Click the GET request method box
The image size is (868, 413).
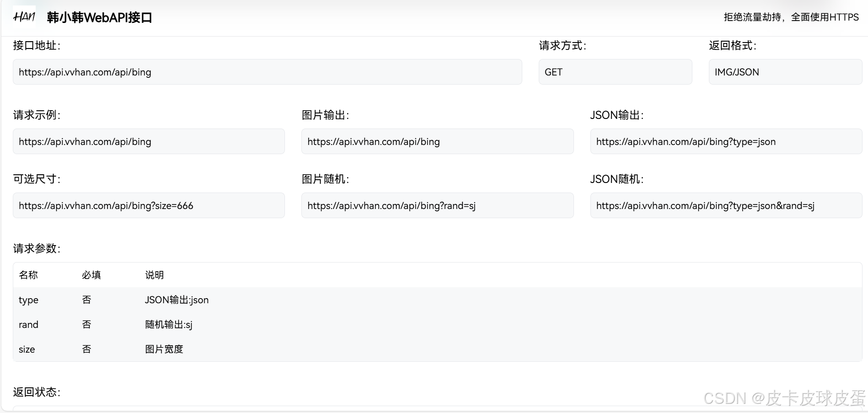tap(615, 72)
